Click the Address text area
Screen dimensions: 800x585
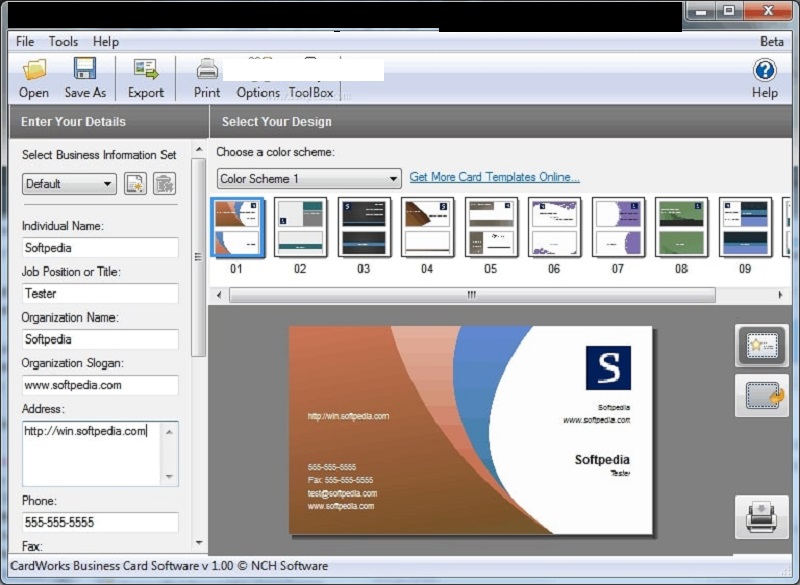tap(92, 453)
